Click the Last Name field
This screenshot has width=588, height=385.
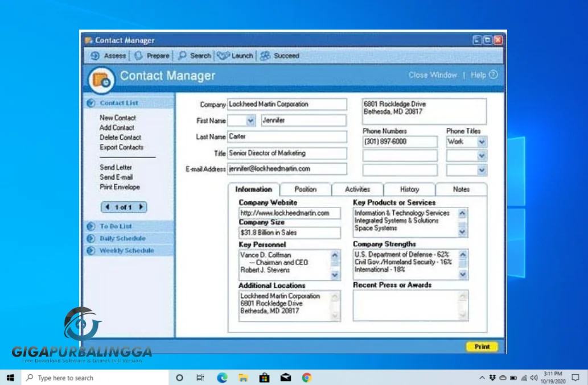pos(287,136)
